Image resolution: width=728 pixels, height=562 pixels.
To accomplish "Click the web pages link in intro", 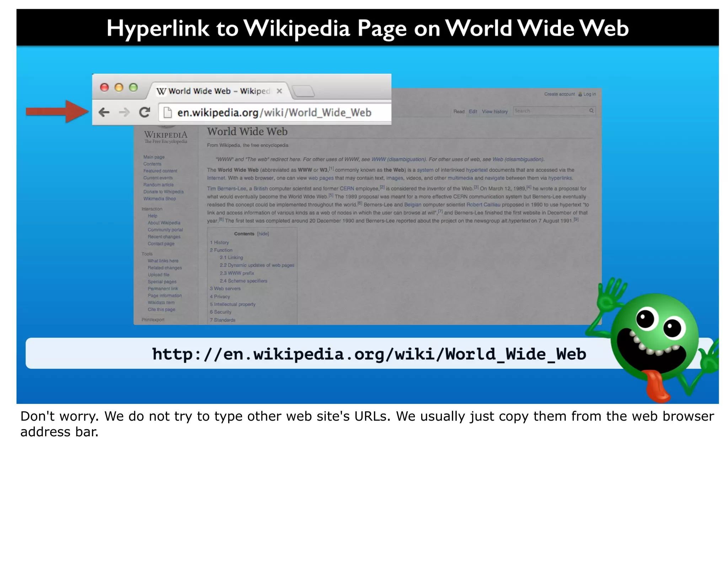I will tap(321, 178).
